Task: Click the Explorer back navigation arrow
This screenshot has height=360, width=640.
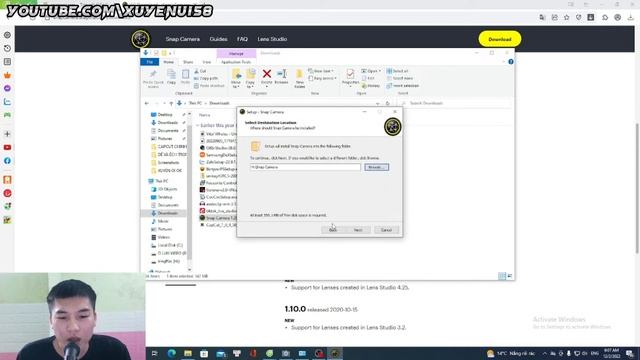Action: [147, 104]
